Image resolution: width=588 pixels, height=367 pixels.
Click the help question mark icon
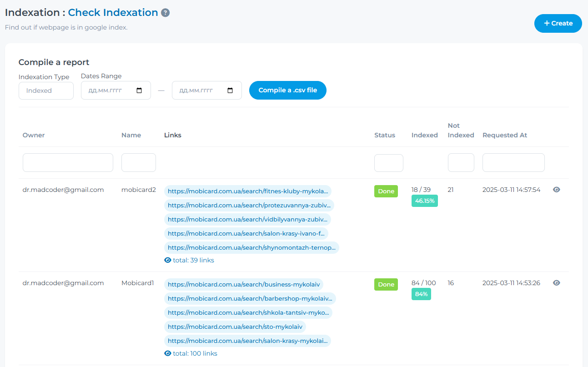point(166,13)
